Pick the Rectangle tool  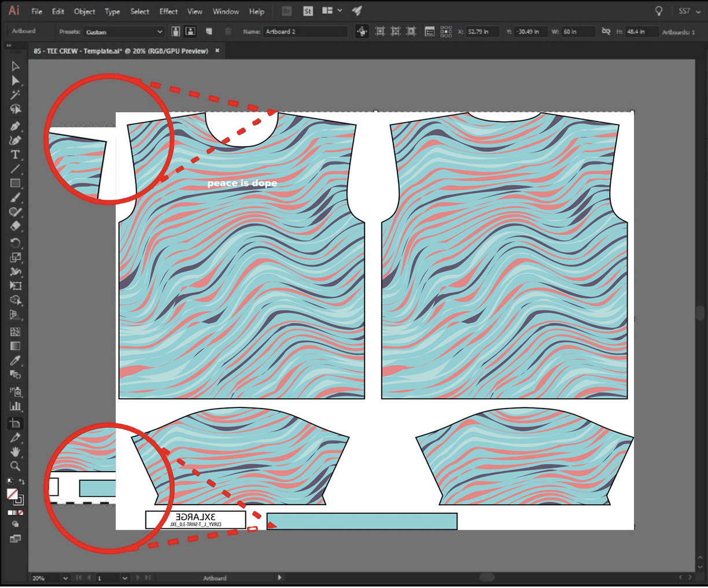click(16, 183)
